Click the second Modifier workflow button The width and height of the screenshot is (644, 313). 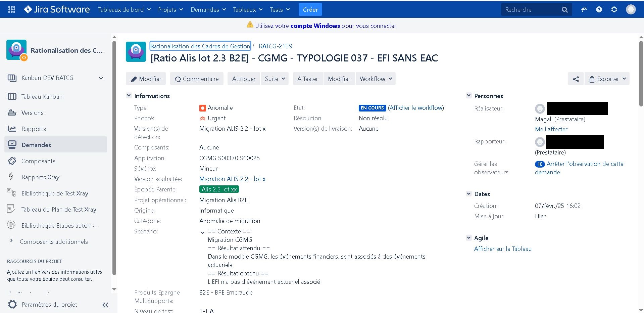tap(339, 79)
